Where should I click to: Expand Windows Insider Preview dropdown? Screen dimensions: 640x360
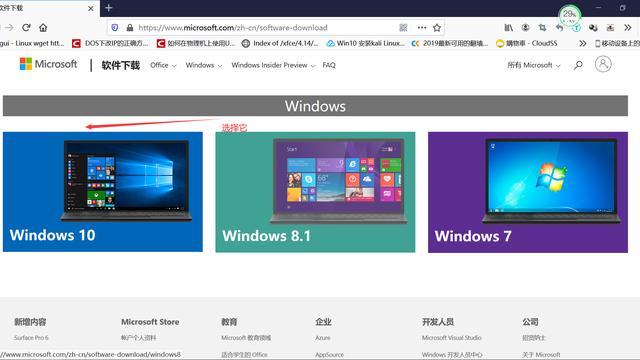point(273,65)
